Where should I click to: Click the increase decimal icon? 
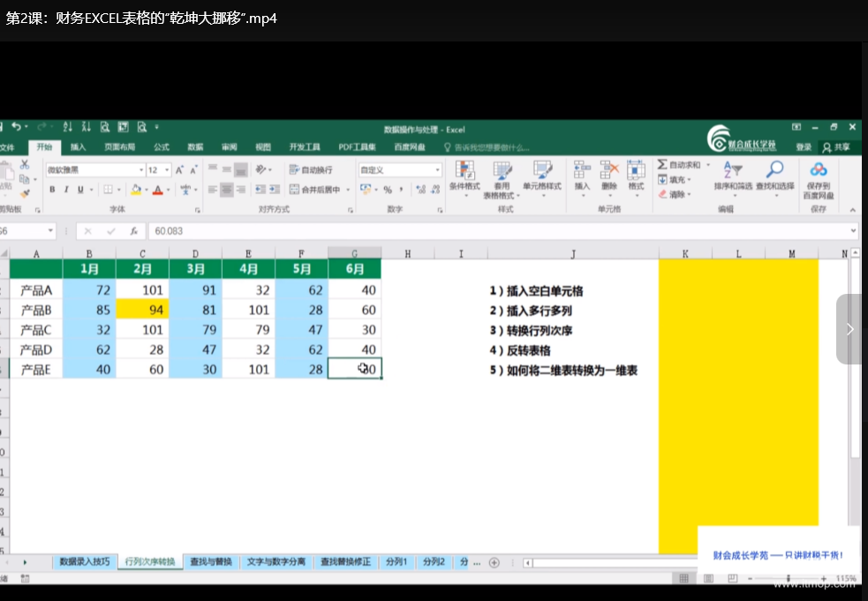(x=420, y=189)
